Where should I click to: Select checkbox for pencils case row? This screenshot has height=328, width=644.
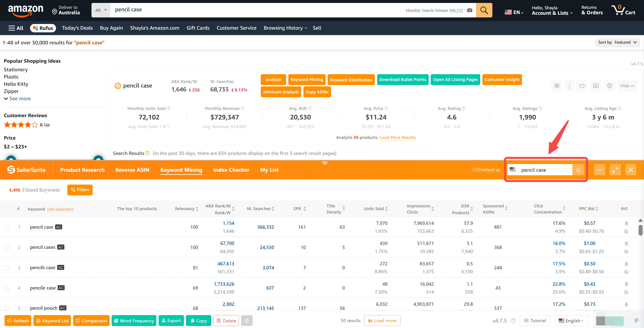tap(7, 268)
